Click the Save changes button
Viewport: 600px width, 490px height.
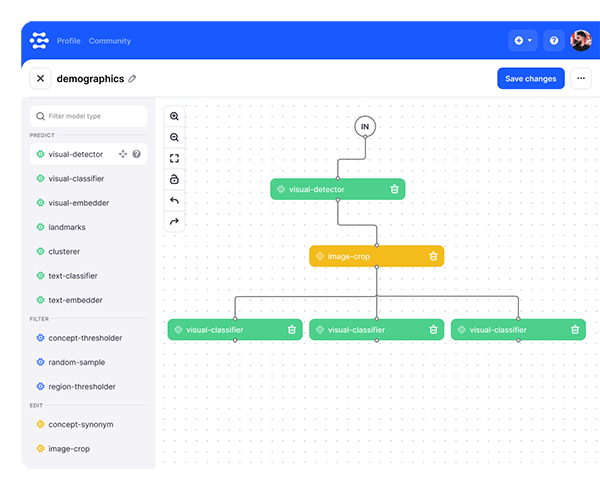click(x=530, y=78)
